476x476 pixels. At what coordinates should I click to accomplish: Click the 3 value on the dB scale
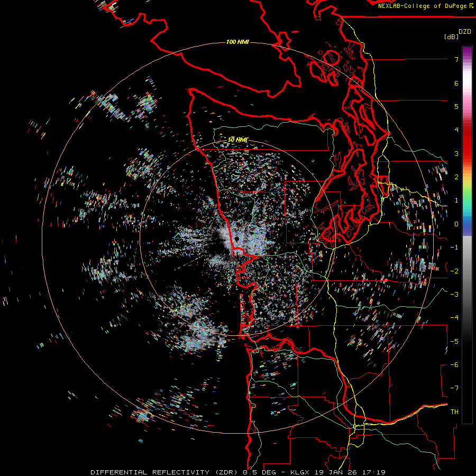point(456,153)
